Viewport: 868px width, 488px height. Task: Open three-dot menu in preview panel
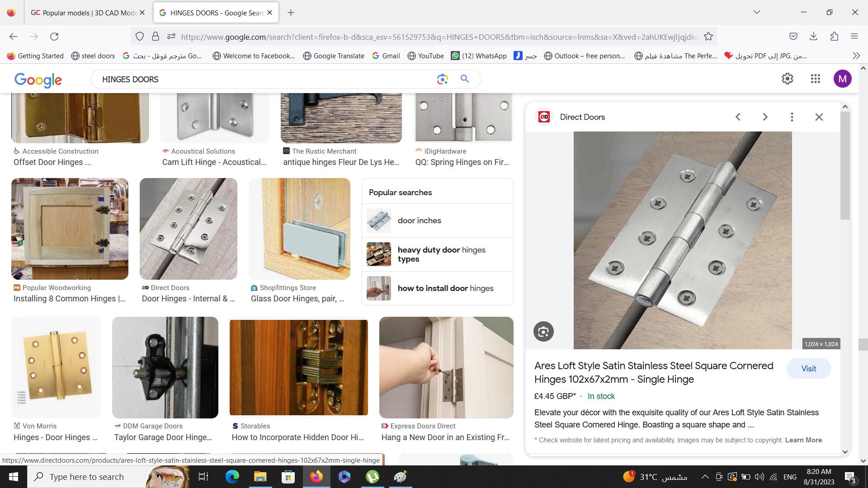click(x=792, y=117)
